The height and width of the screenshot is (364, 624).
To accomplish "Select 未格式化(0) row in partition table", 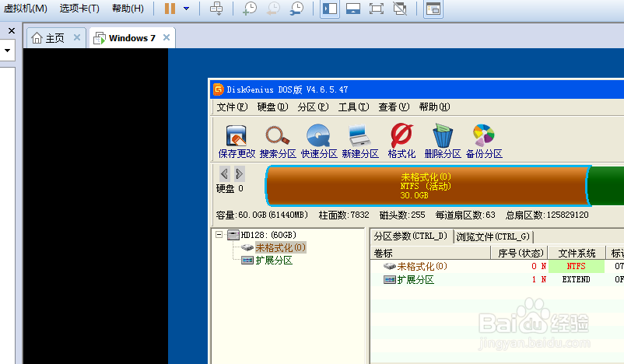I will pos(497,266).
